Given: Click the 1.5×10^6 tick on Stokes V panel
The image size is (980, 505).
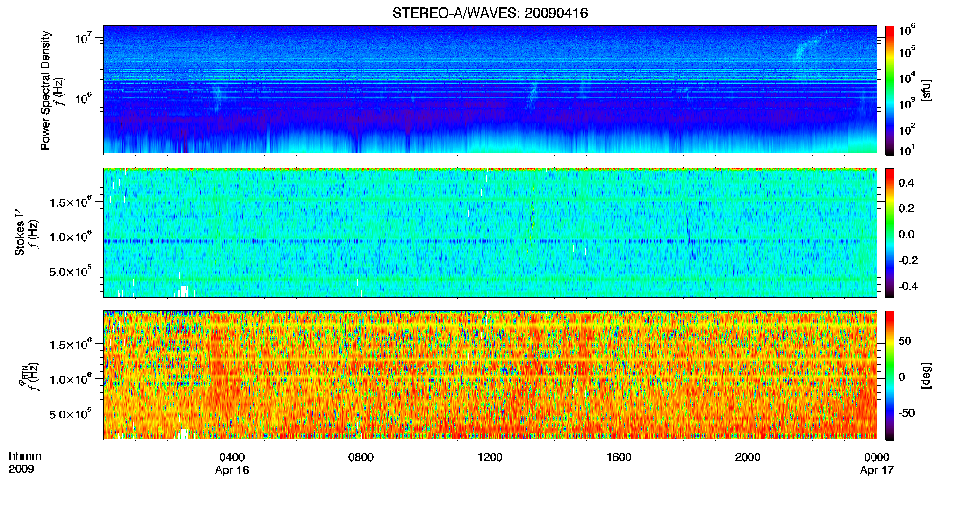Looking at the screenshot, I should click(71, 202).
